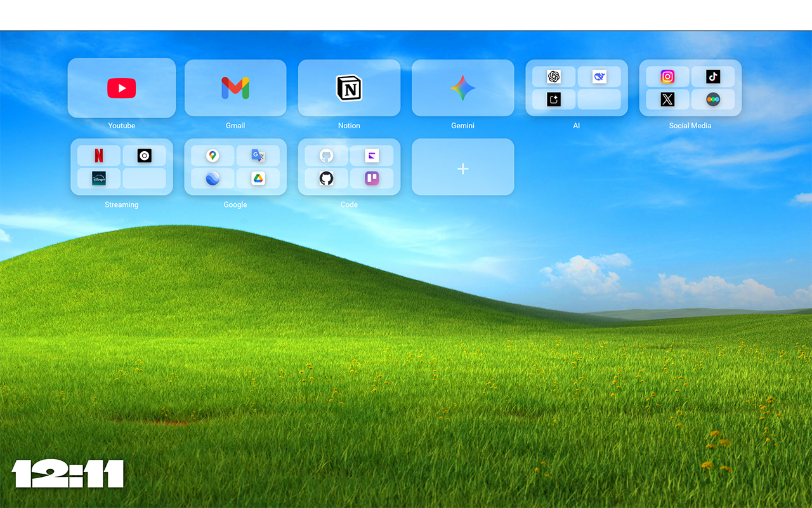Viewport: 812px width, 508px height.
Task: Open Netflix in the Streaming folder
Action: point(99,156)
